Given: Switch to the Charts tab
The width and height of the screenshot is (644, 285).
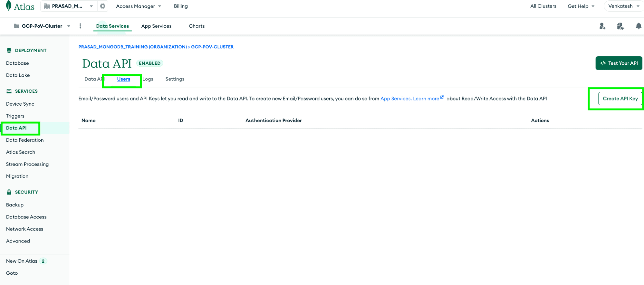Looking at the screenshot, I should (x=197, y=26).
